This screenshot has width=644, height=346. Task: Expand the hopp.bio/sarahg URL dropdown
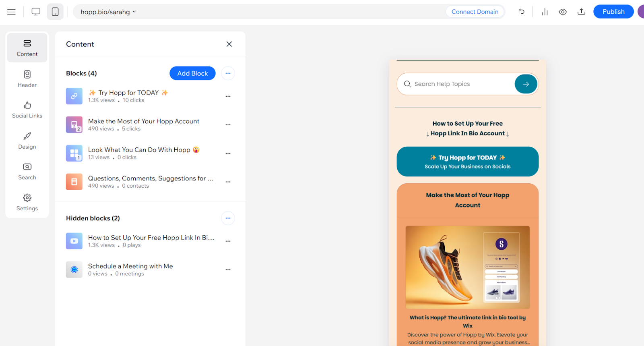[108, 12]
